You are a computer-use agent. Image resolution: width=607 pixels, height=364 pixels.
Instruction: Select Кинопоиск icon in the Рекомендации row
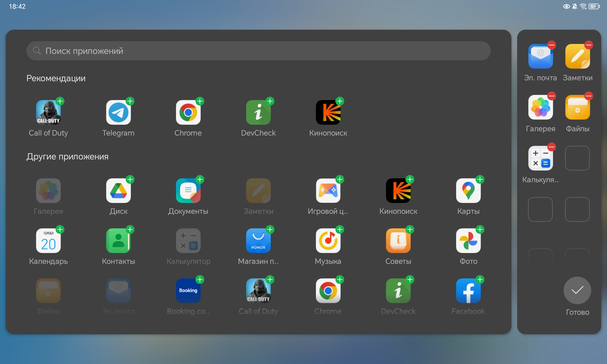click(x=328, y=113)
